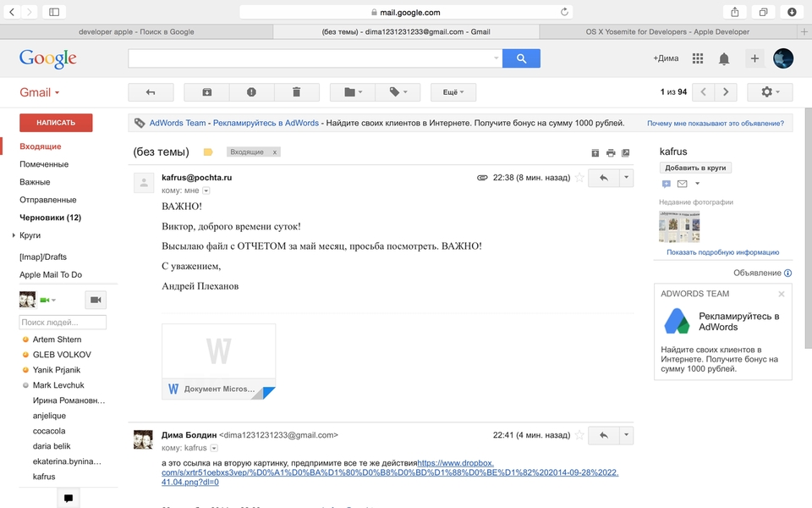Click the Объявление info icon
Viewport: 812px width, 508px height.
[787, 273]
